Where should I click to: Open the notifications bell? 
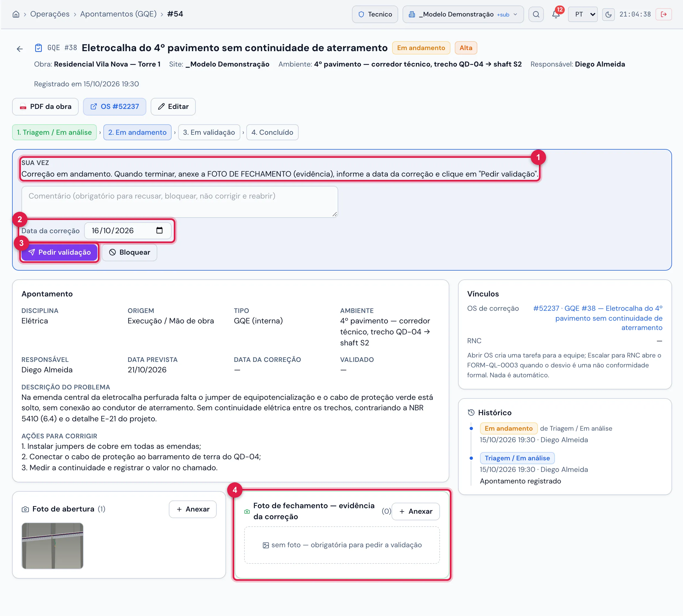tap(556, 14)
